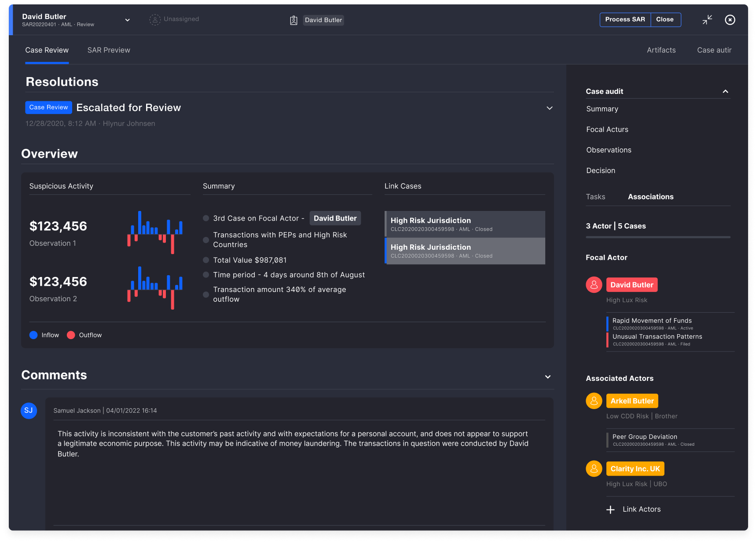Click the circled X icon in the header

(730, 19)
